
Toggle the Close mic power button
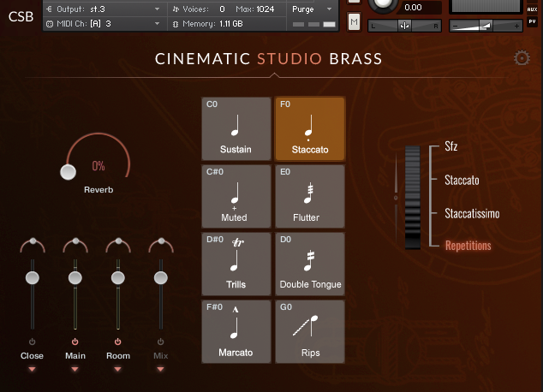33,342
